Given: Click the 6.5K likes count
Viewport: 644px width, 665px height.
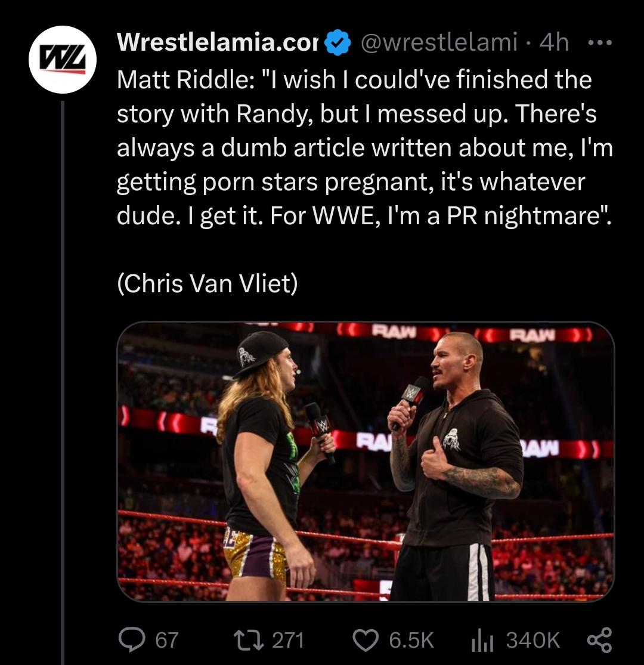Looking at the screenshot, I should [411, 640].
